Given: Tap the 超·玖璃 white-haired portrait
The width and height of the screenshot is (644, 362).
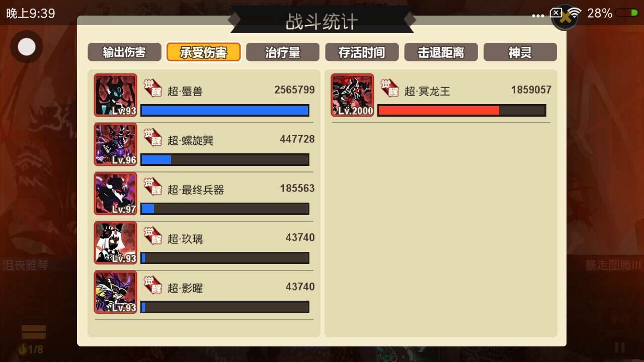Looking at the screenshot, I should [115, 243].
